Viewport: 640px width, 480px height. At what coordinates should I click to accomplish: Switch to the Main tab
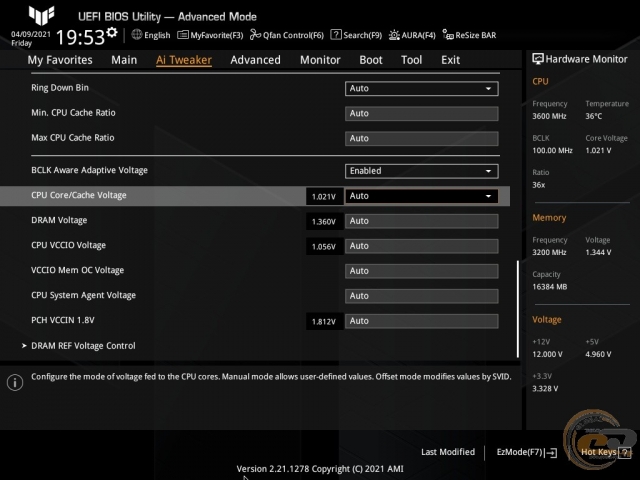(124, 60)
